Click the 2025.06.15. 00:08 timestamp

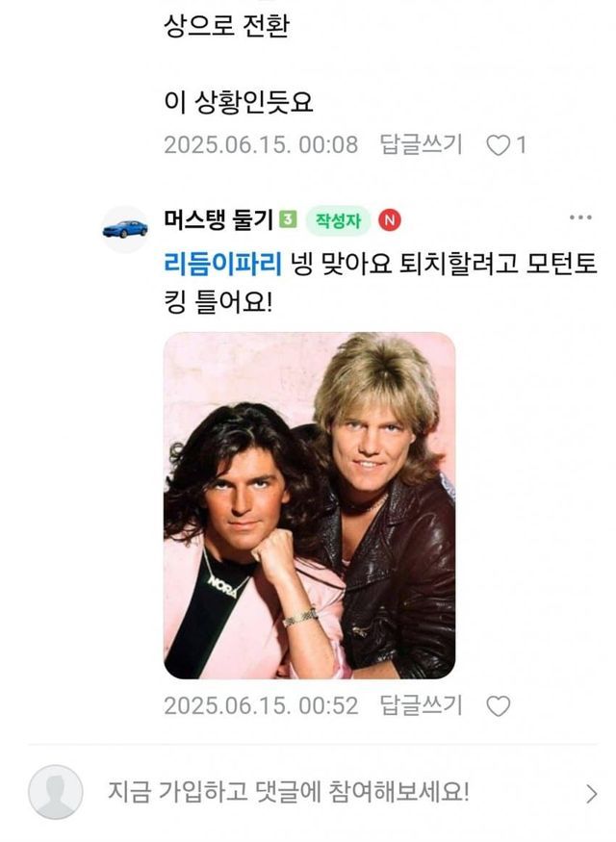coord(261,145)
